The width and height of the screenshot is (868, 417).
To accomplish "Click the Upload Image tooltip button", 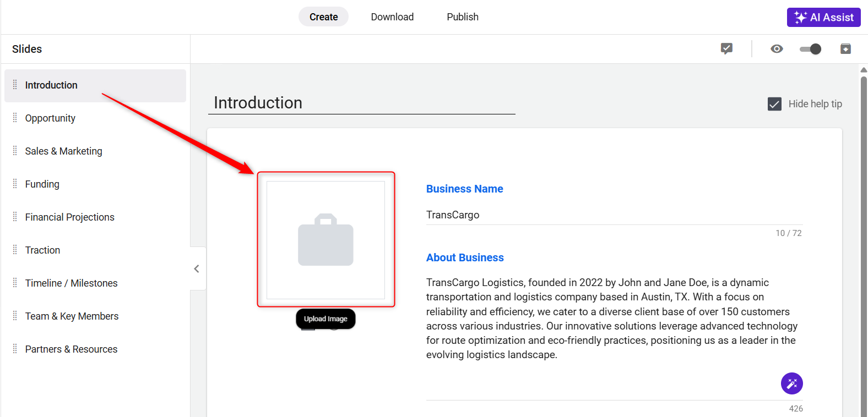I will (x=325, y=319).
